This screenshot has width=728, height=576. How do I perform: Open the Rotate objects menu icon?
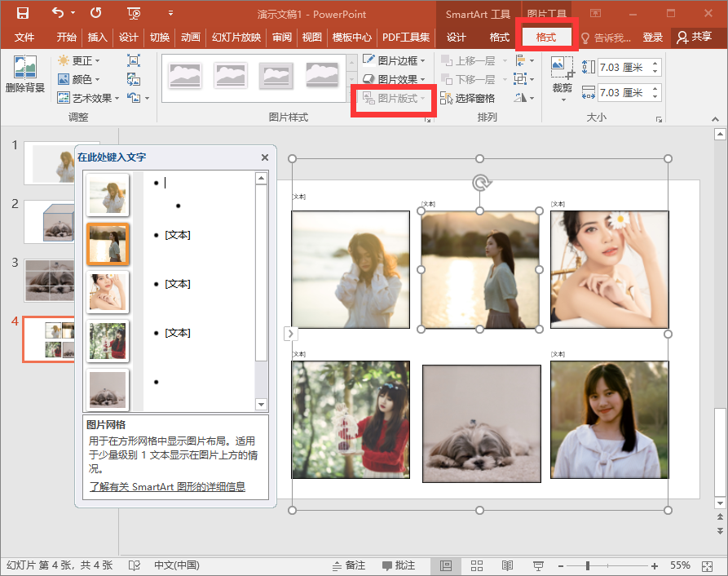[x=525, y=98]
